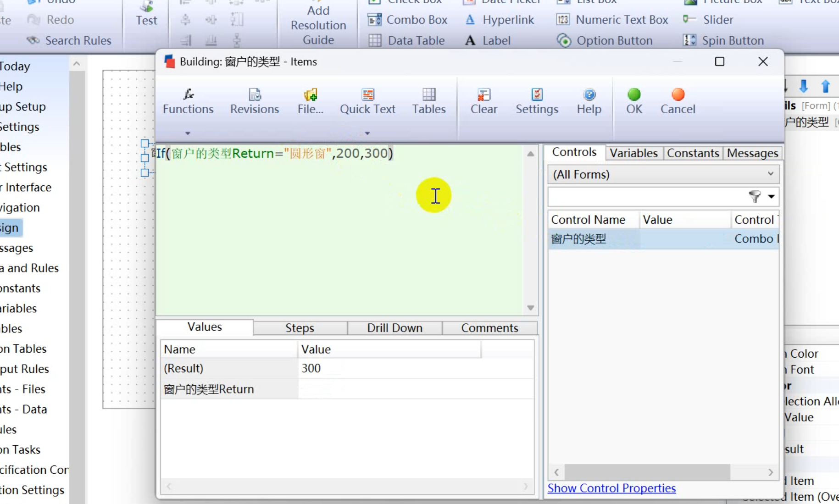Screen dimensions: 839x504
Task: Open the Functions tool in rule builder
Action: click(x=188, y=101)
